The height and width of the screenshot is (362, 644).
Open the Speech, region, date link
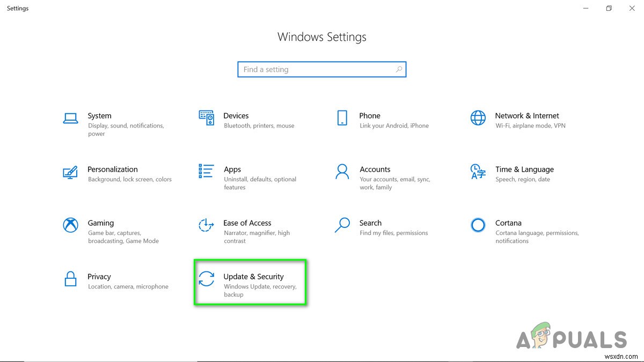click(522, 179)
